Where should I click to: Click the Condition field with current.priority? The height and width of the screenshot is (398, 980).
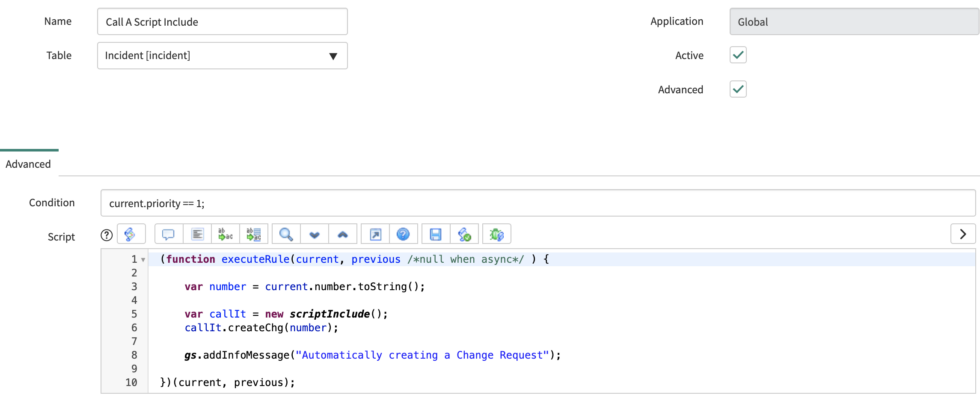coord(538,203)
